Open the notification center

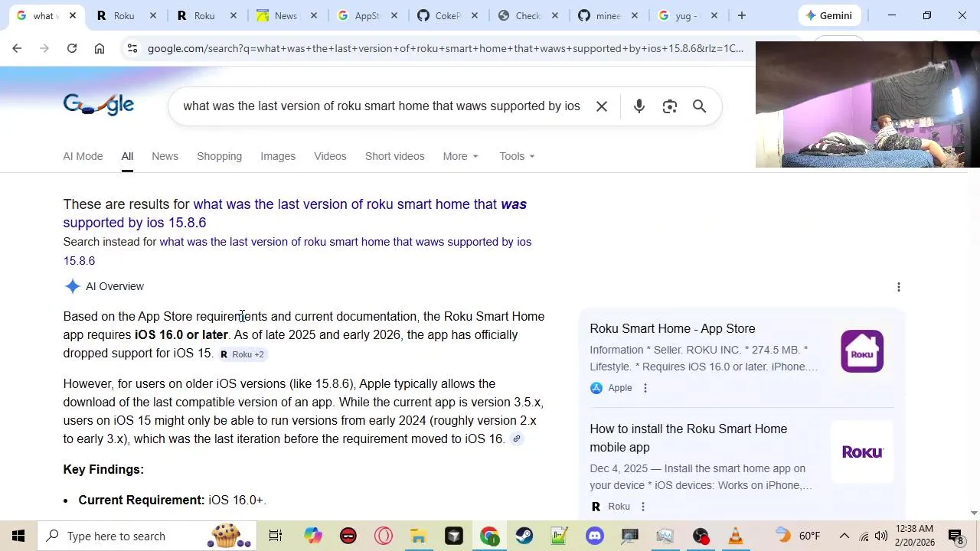coord(955,536)
